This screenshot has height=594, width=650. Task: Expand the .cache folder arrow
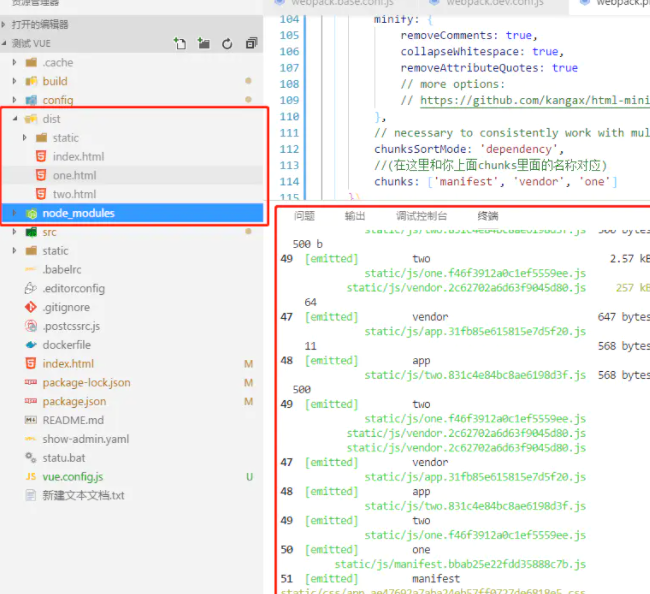15,62
